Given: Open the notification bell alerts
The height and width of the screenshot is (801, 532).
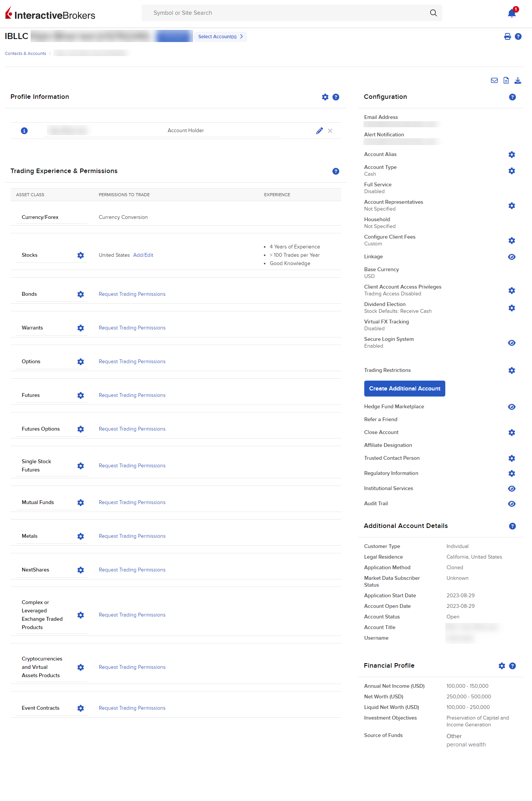Looking at the screenshot, I should 512,13.
